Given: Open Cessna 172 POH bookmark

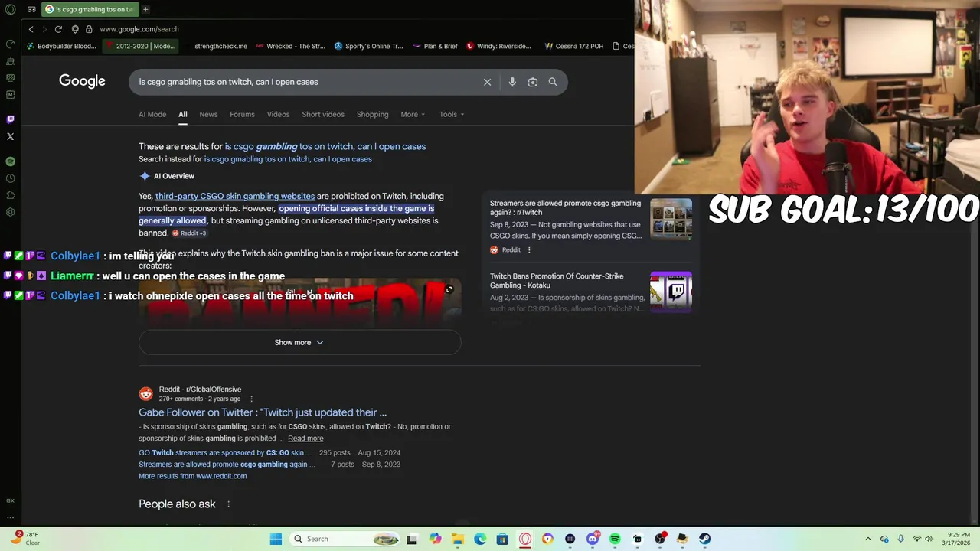Looking at the screenshot, I should [573, 46].
